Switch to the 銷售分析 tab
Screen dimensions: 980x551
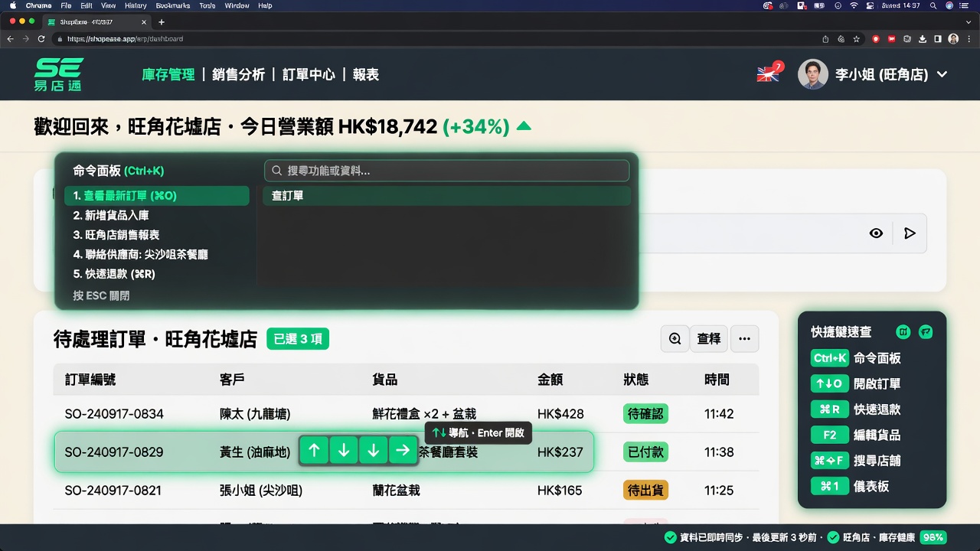239,74
